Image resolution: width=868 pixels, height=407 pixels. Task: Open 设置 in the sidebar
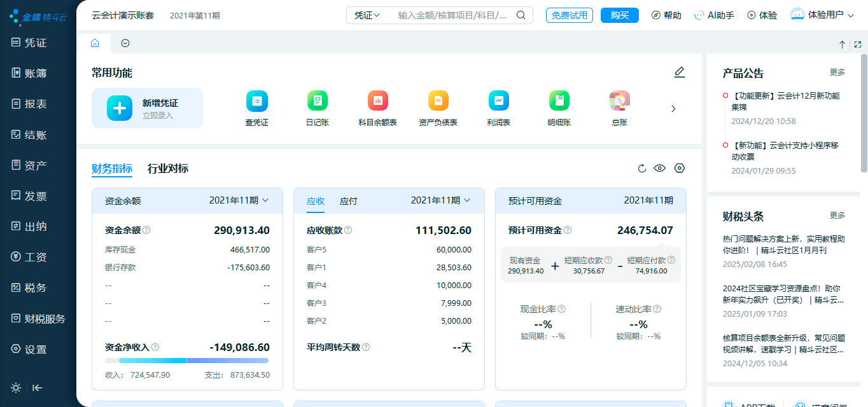(x=30, y=349)
